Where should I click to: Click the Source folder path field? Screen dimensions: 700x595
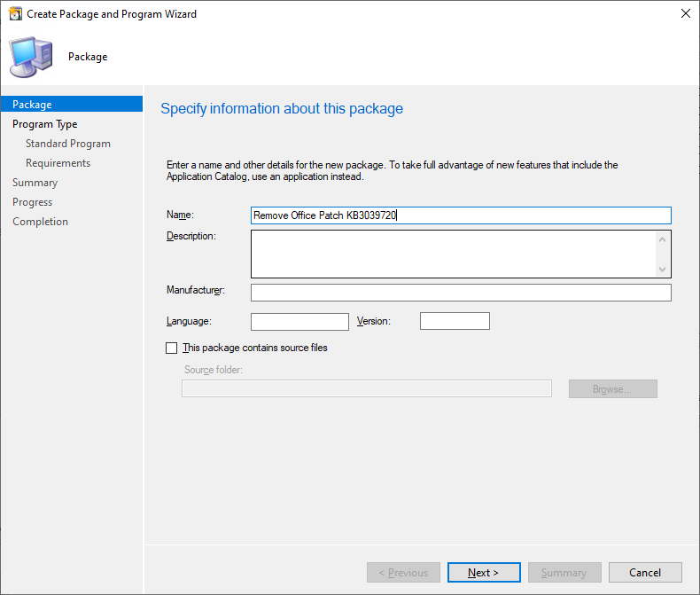(367, 388)
